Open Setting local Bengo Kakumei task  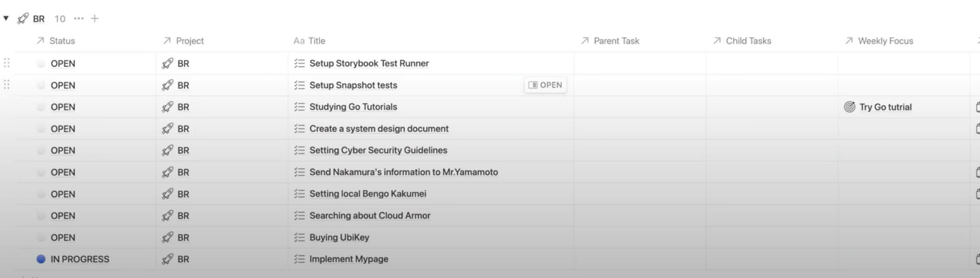[368, 194]
